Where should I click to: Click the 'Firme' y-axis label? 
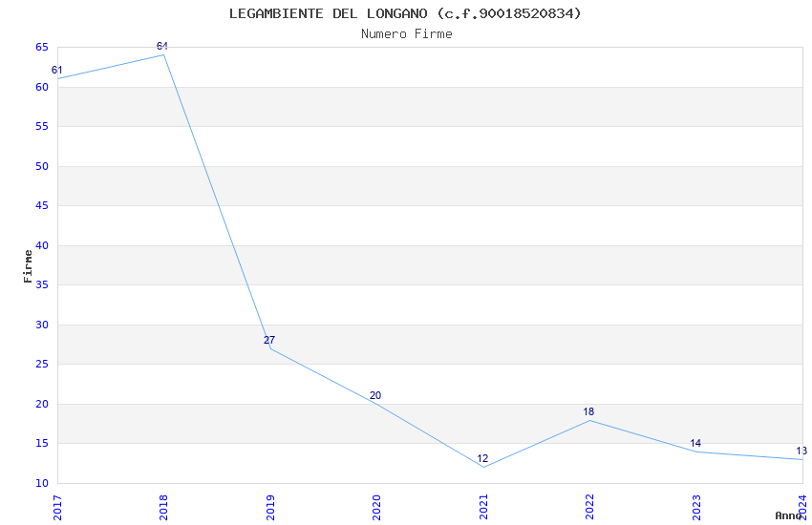pos(28,266)
